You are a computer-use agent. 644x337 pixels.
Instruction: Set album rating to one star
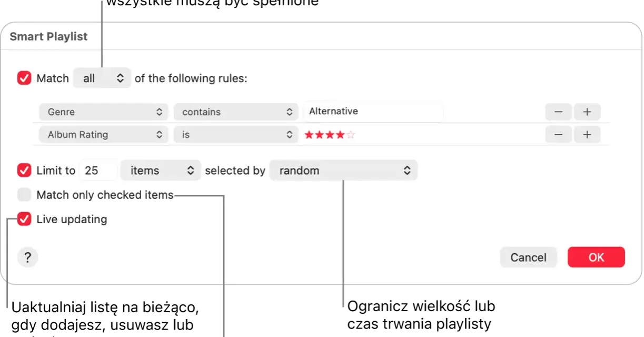[309, 135]
